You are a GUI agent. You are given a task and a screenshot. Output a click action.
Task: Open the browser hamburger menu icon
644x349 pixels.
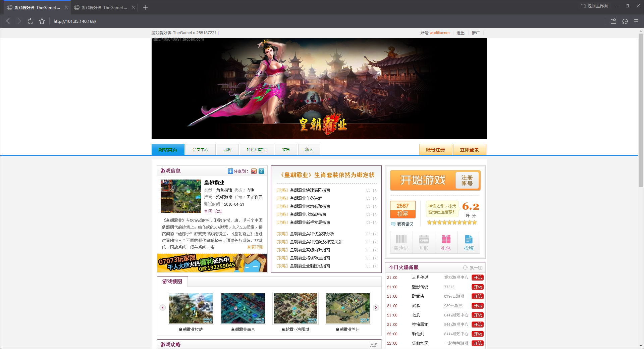636,21
